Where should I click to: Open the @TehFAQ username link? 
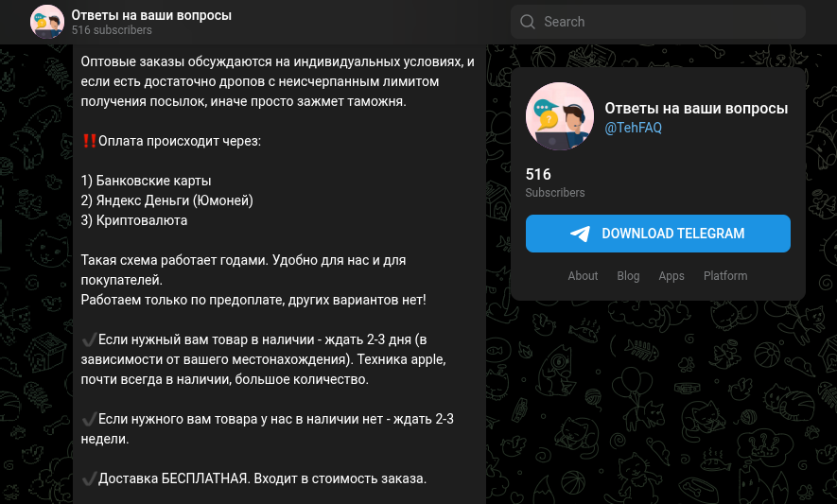coord(633,129)
